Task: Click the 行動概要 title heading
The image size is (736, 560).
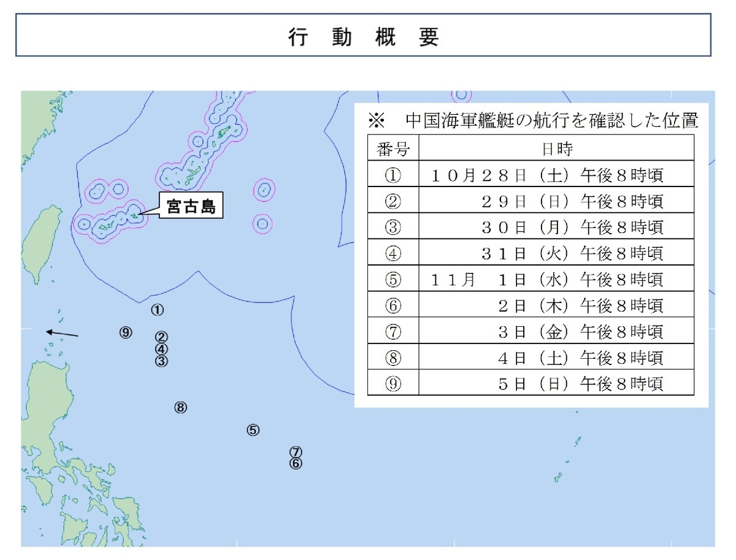Action: point(364,37)
